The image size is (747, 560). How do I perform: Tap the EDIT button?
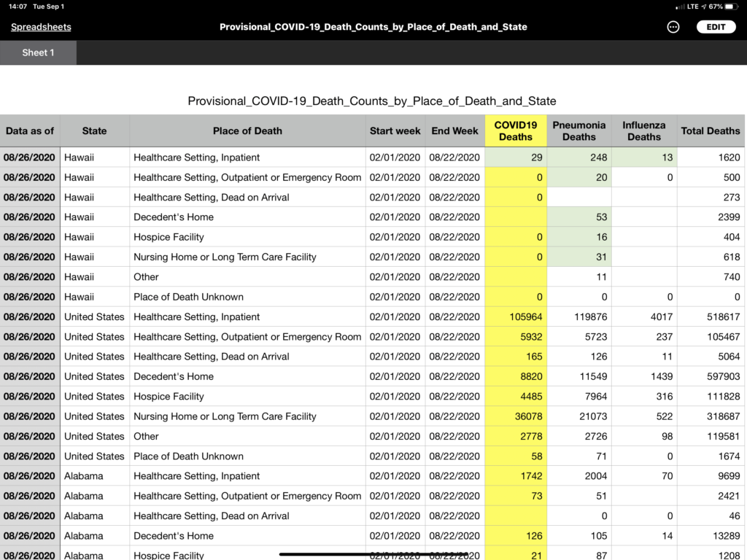(x=716, y=27)
